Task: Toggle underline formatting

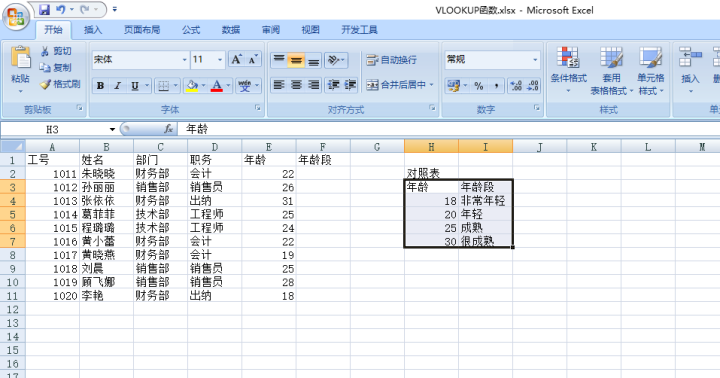Action: [135, 86]
